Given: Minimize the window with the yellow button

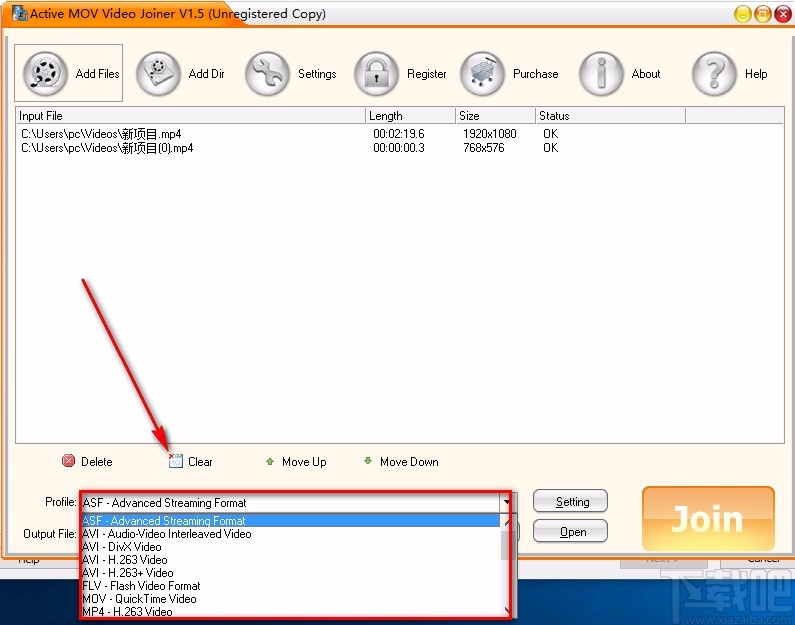Looking at the screenshot, I should pos(742,14).
